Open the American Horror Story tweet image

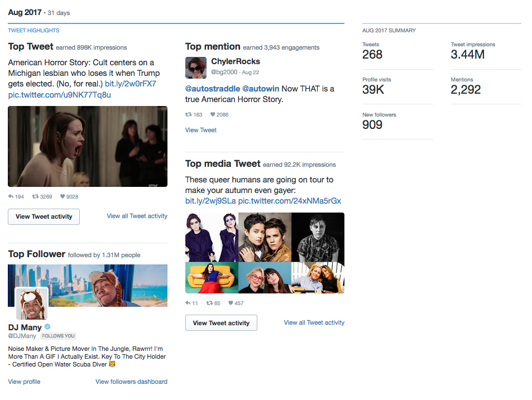88,146
